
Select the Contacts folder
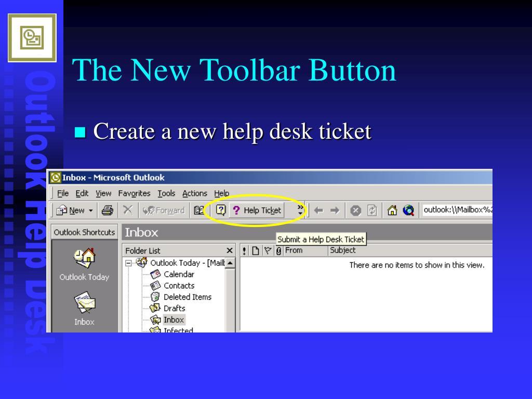[x=179, y=286]
